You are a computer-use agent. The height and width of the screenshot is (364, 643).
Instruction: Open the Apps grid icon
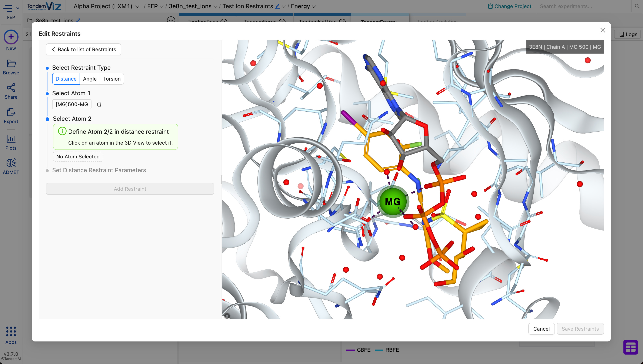11,331
